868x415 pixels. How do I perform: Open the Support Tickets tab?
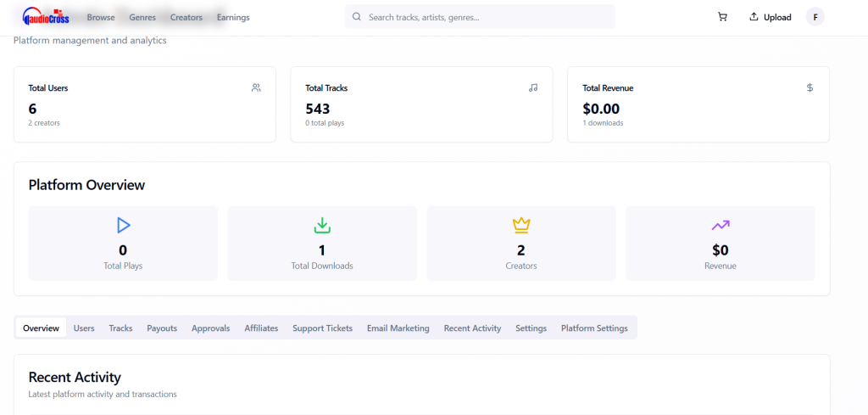[322, 328]
